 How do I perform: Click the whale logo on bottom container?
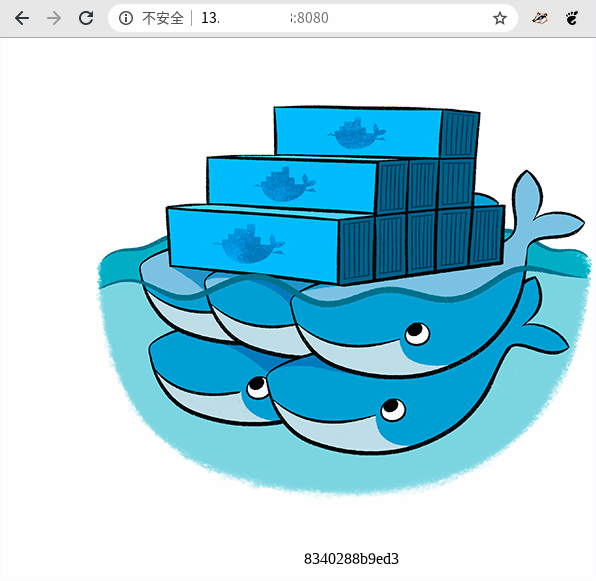tap(249, 244)
